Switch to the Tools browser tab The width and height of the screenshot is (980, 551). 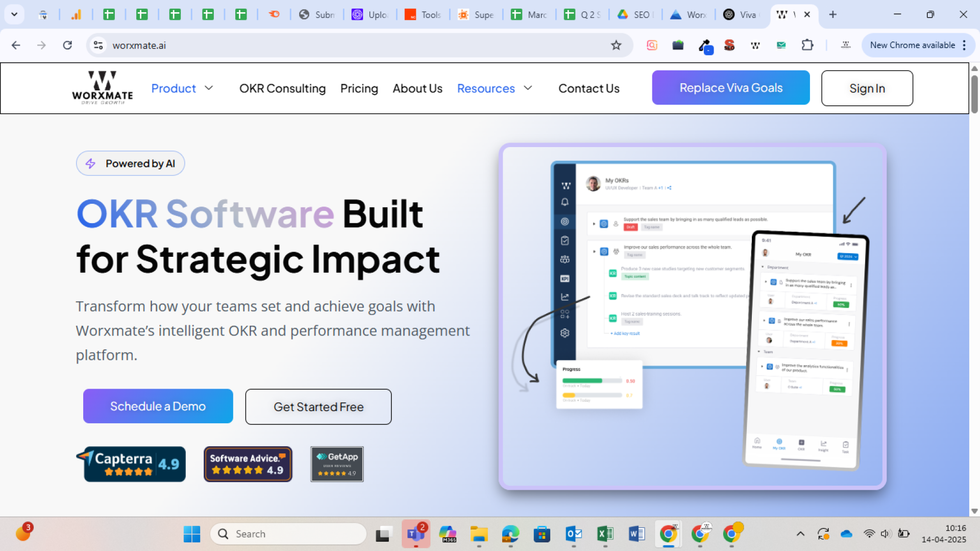coord(423,14)
